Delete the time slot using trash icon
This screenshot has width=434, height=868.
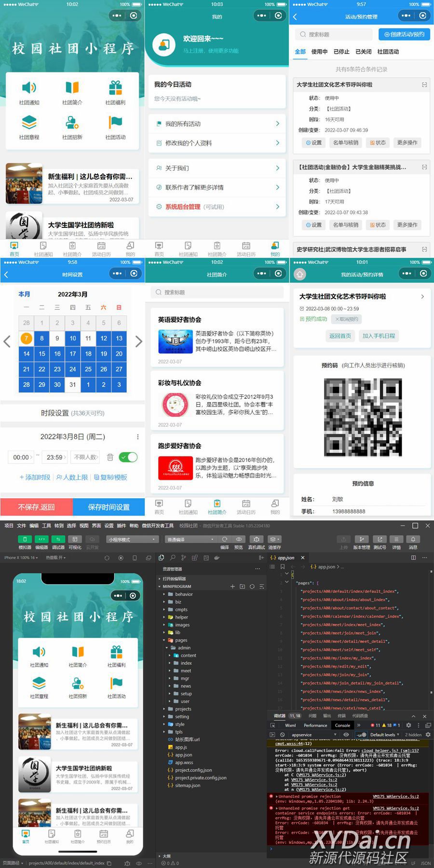point(110,457)
